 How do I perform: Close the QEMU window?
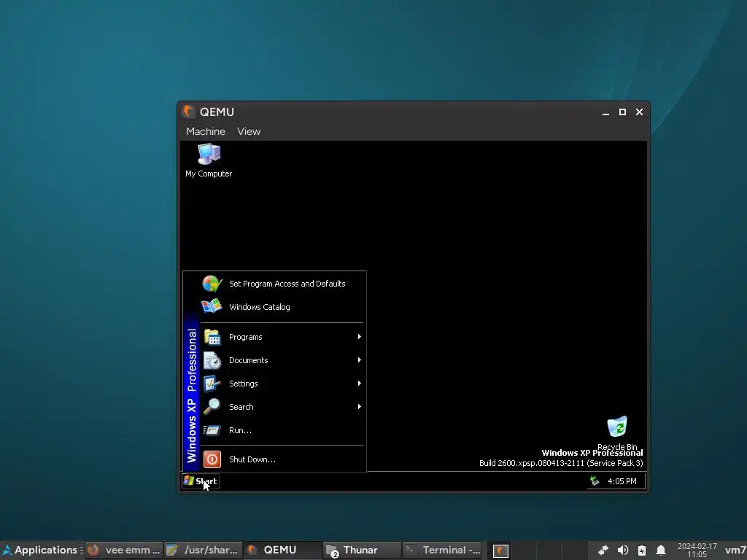(x=639, y=112)
